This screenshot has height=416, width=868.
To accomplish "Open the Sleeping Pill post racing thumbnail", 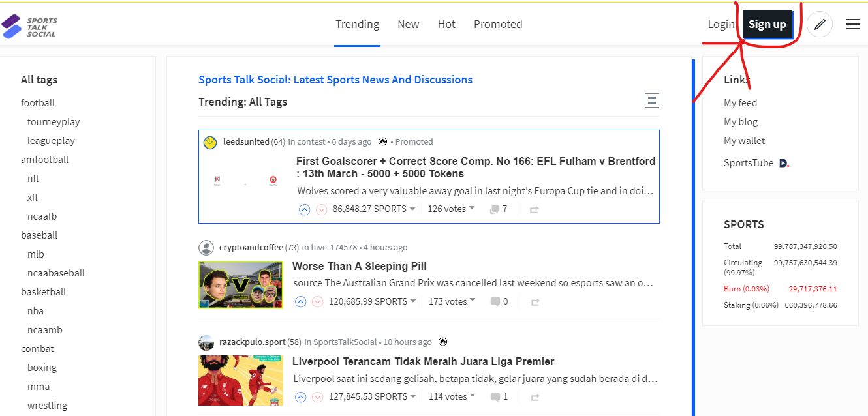I will (241, 285).
